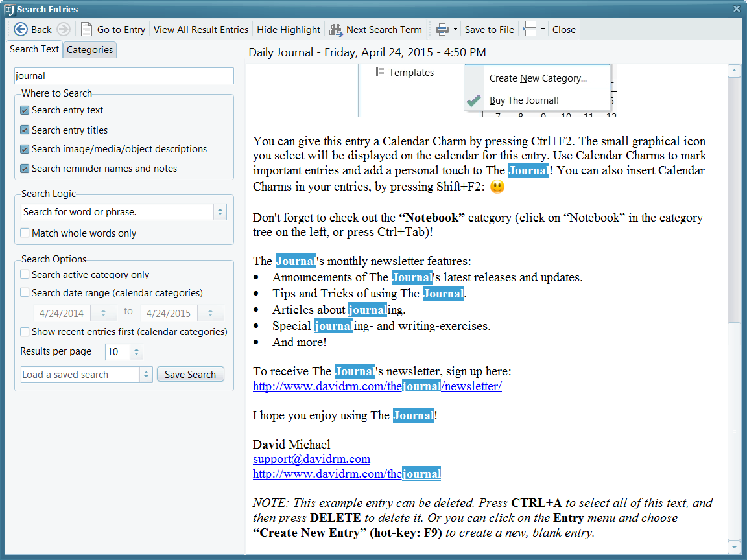Click the TJ application icon in title bar
747x560 pixels.
point(9,9)
